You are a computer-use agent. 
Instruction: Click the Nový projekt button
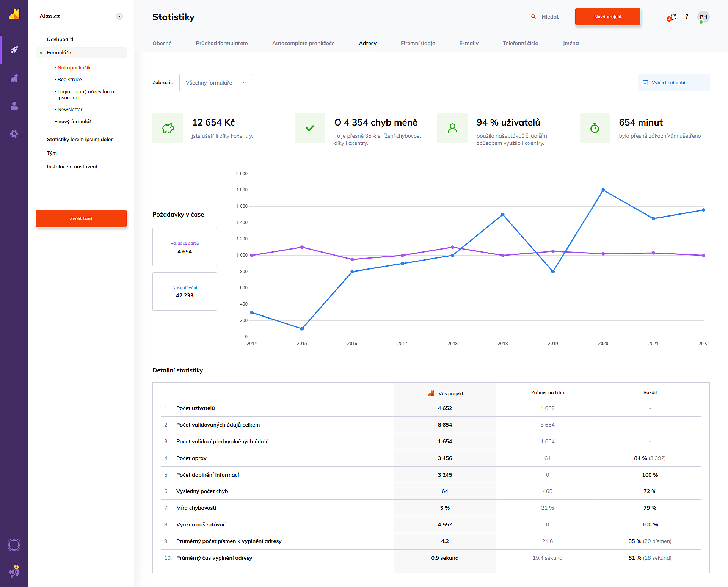pyautogui.click(x=607, y=17)
